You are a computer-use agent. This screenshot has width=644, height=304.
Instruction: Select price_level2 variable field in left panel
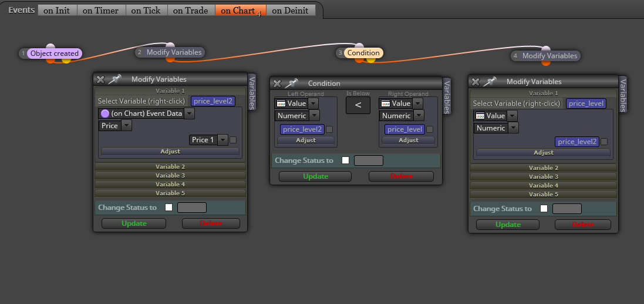[x=213, y=101]
